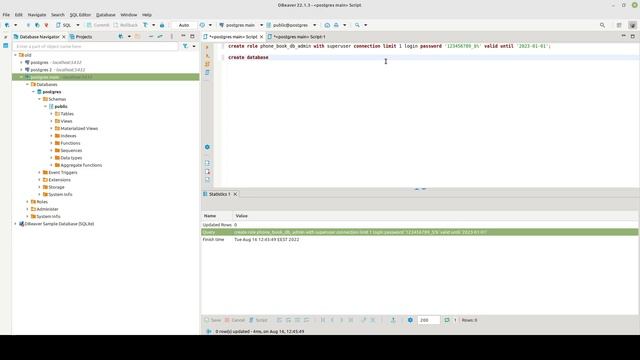Open the Window menu
Viewport: 640px width, 360px height.
pos(129,15)
